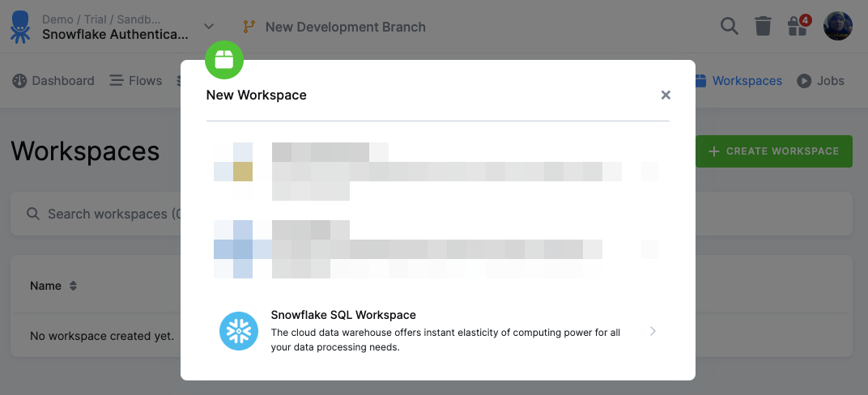Click the Name column header

coord(45,286)
